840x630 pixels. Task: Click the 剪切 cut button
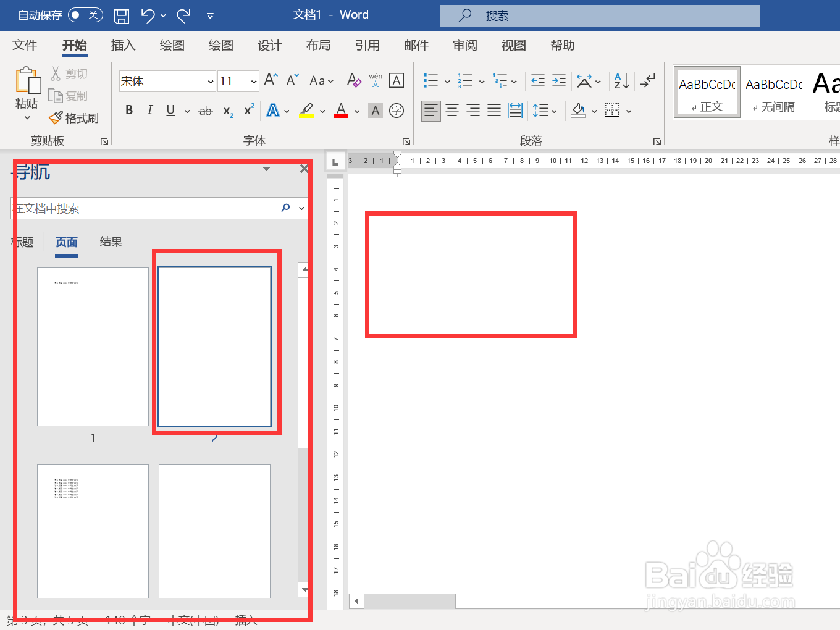point(69,73)
